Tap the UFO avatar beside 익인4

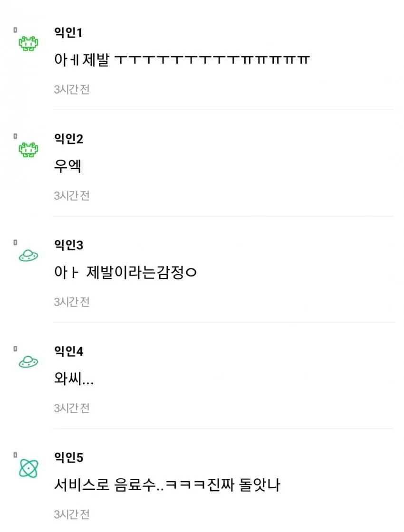pos(29,363)
